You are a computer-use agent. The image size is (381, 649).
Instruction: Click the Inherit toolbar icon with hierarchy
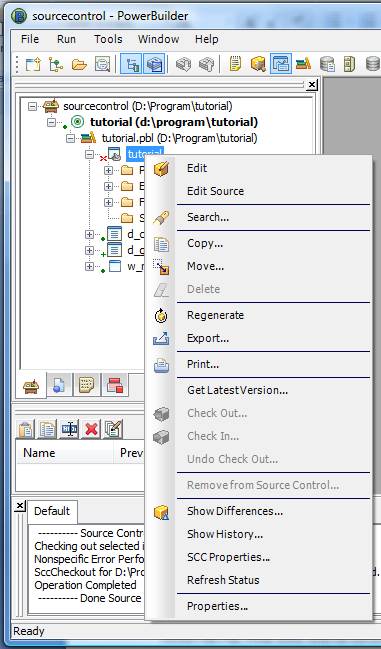(x=56, y=64)
